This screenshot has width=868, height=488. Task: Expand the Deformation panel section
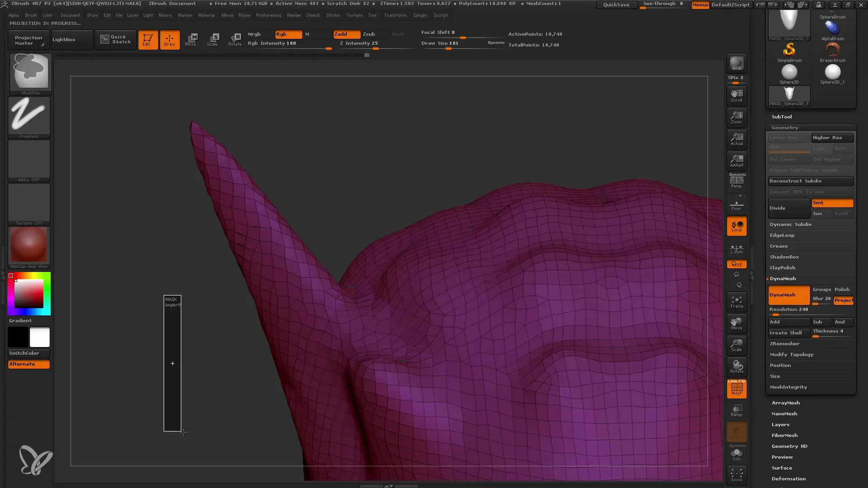(x=788, y=479)
